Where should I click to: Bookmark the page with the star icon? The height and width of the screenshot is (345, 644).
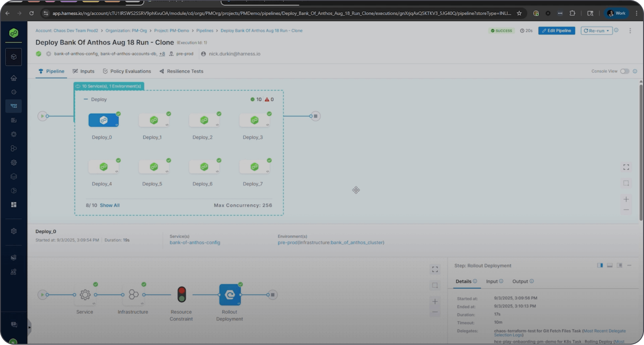(519, 13)
